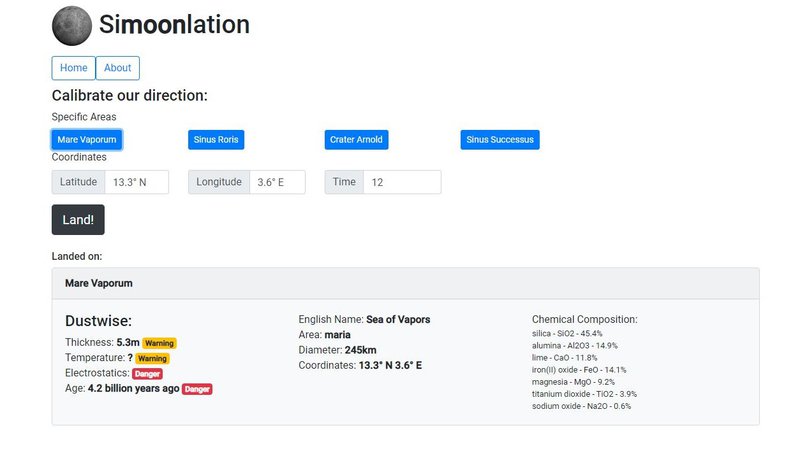Click the moon logo icon
The width and height of the screenshot is (800, 449).
[x=71, y=25]
